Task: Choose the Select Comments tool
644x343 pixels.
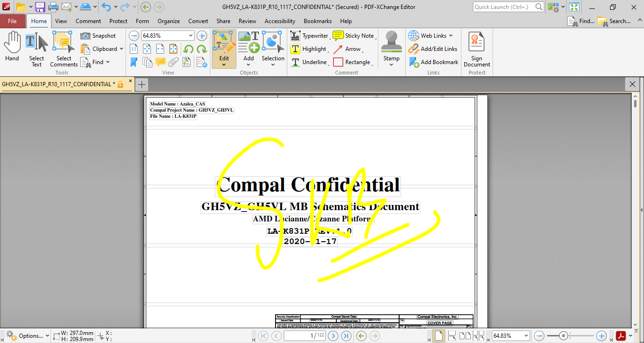Action: pos(64,49)
